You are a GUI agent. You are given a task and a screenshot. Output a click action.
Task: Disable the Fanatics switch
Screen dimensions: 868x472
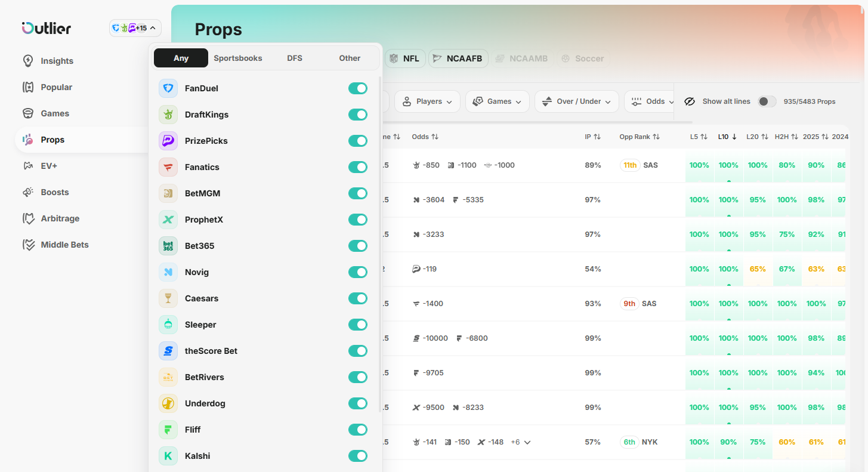click(x=358, y=167)
